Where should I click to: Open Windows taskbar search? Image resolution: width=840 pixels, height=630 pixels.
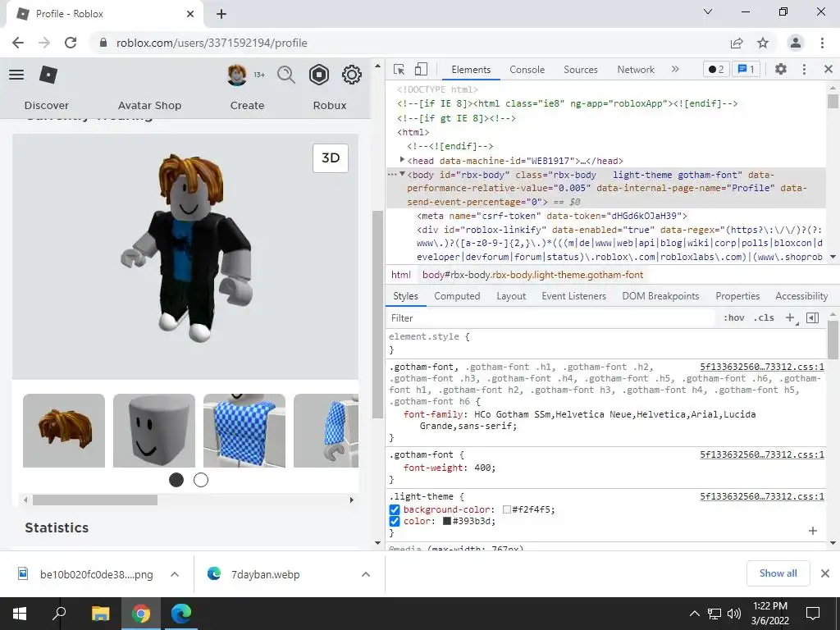59,613
